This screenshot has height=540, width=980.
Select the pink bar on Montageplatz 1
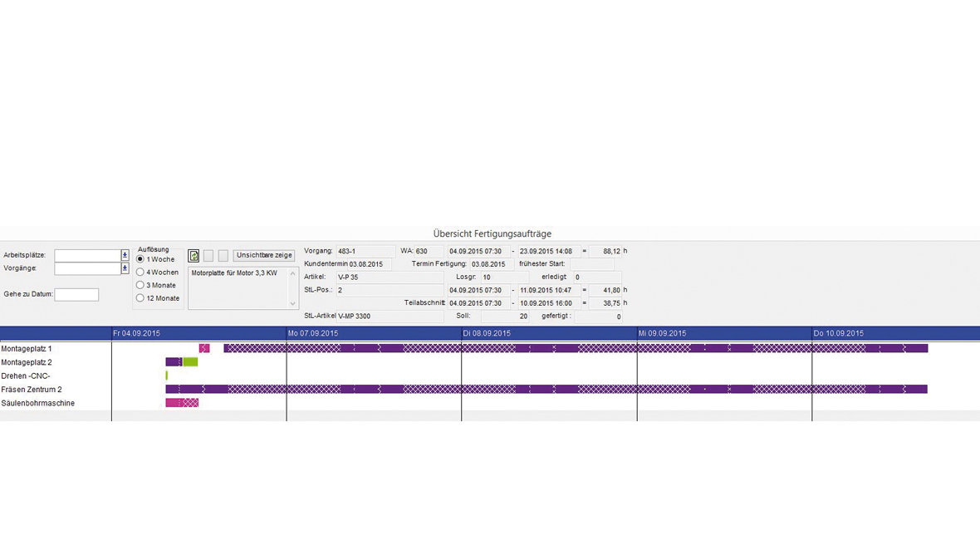[x=204, y=349]
